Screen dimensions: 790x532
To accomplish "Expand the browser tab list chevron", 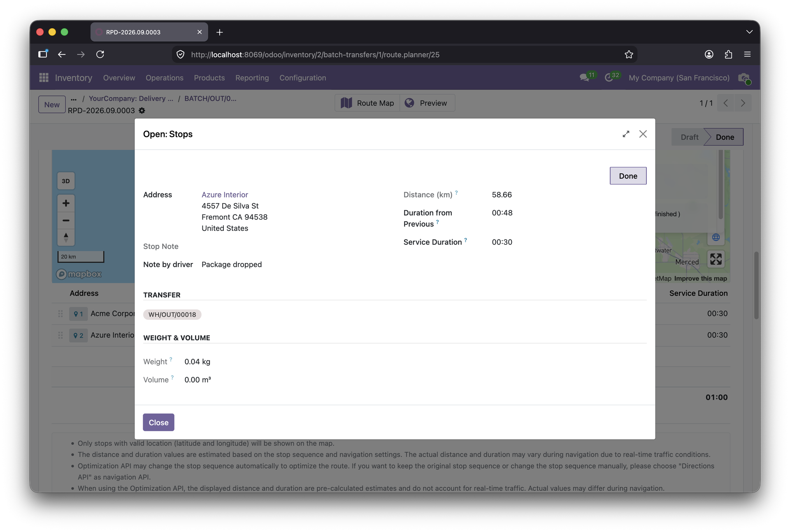I will (749, 32).
